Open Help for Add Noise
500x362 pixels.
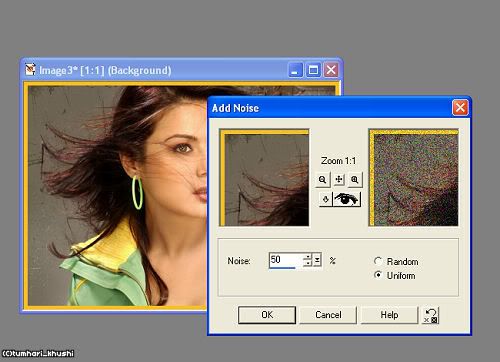click(389, 315)
